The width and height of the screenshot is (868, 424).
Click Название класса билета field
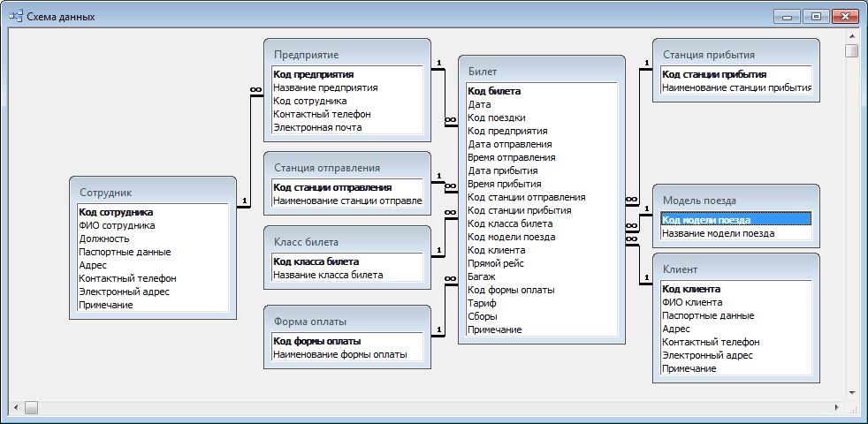click(328, 275)
